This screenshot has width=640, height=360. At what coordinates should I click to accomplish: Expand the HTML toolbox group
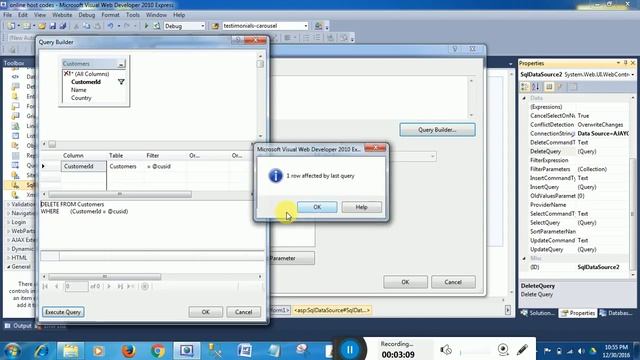(9, 258)
